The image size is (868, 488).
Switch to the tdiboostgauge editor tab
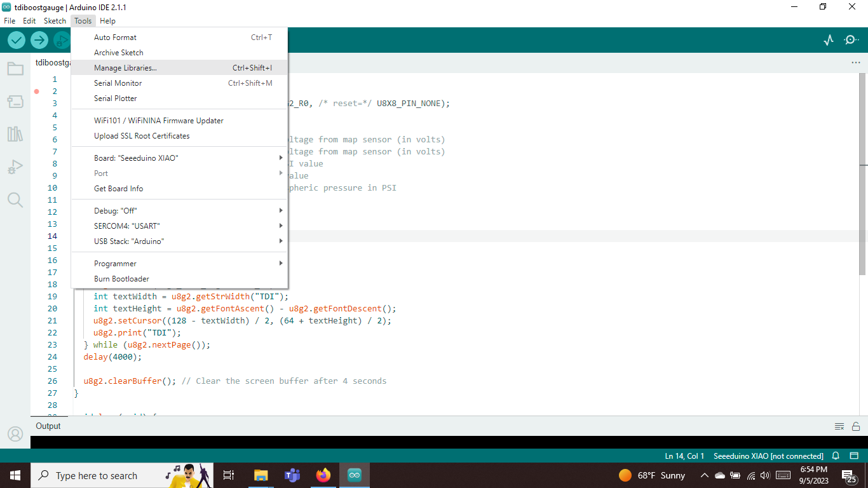pyautogui.click(x=52, y=63)
